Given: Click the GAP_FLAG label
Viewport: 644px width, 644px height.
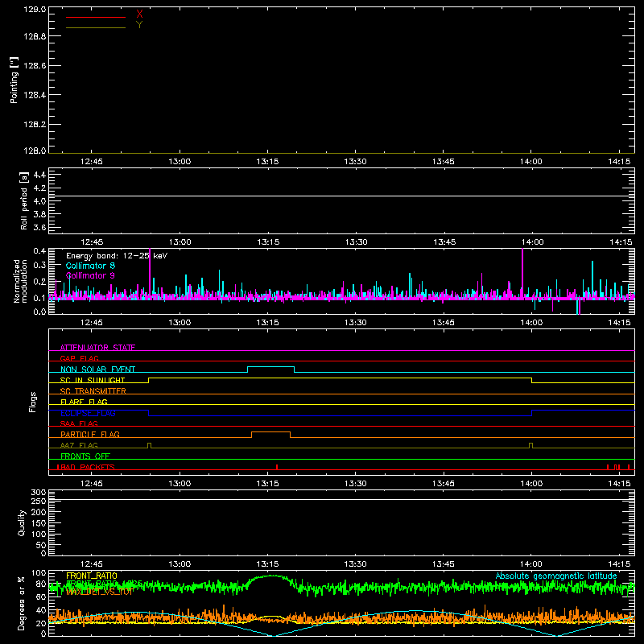Looking at the screenshot, I should tap(79, 358).
